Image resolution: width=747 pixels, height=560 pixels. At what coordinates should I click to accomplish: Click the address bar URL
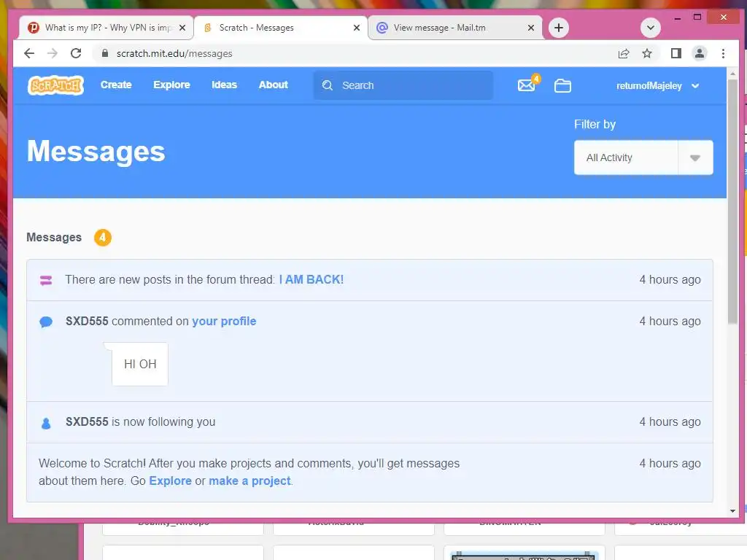tap(174, 53)
